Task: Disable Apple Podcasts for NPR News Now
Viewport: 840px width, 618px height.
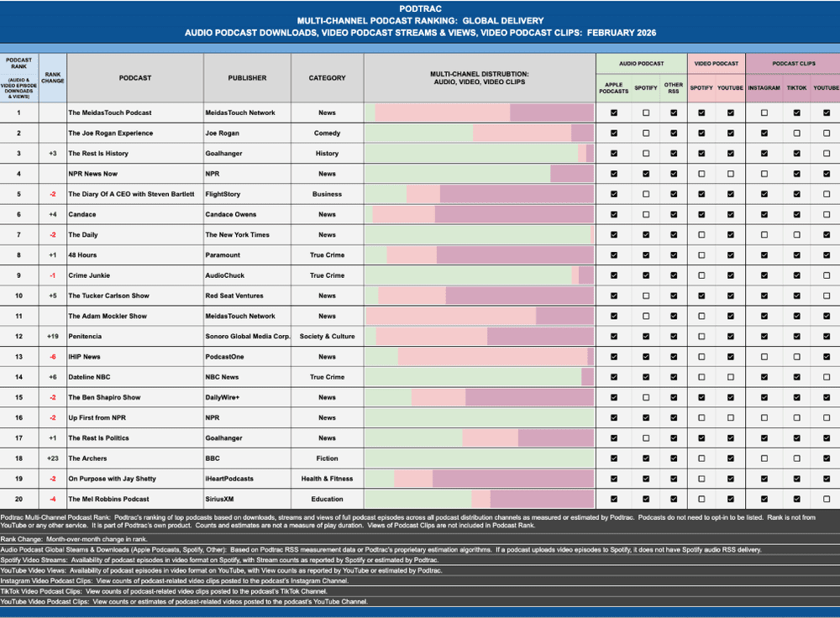Action: point(614,173)
